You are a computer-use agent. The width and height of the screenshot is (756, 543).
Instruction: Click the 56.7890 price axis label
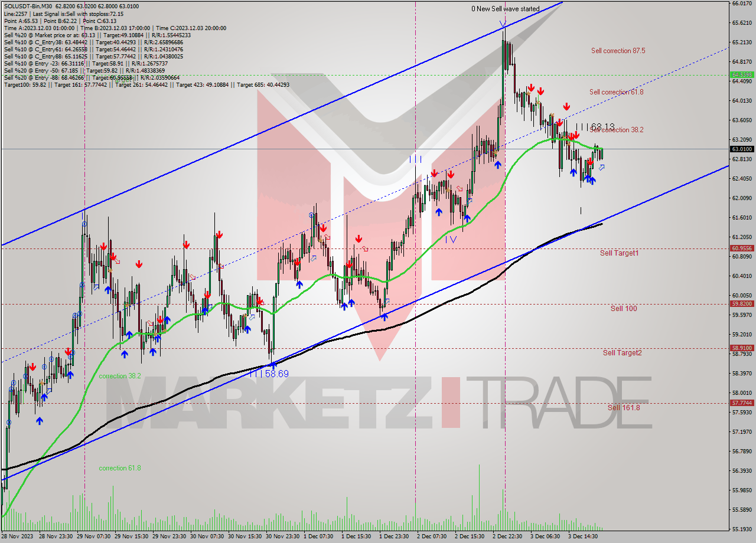point(742,452)
